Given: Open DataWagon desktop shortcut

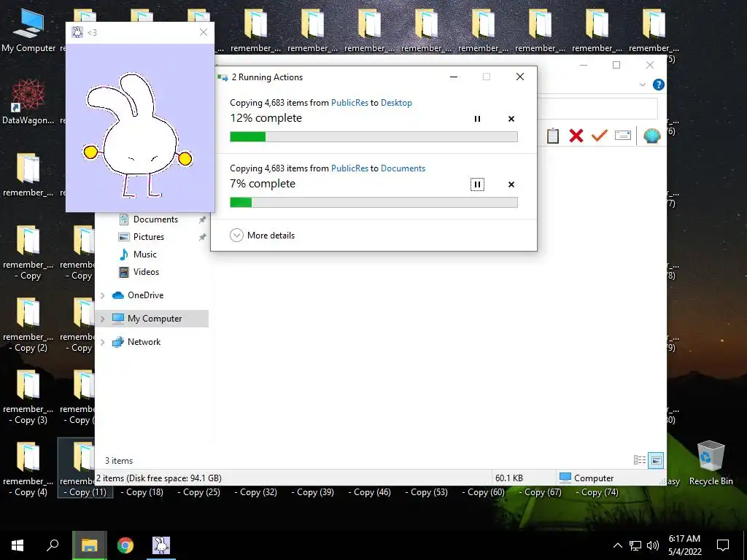Looking at the screenshot, I should [x=28, y=101].
